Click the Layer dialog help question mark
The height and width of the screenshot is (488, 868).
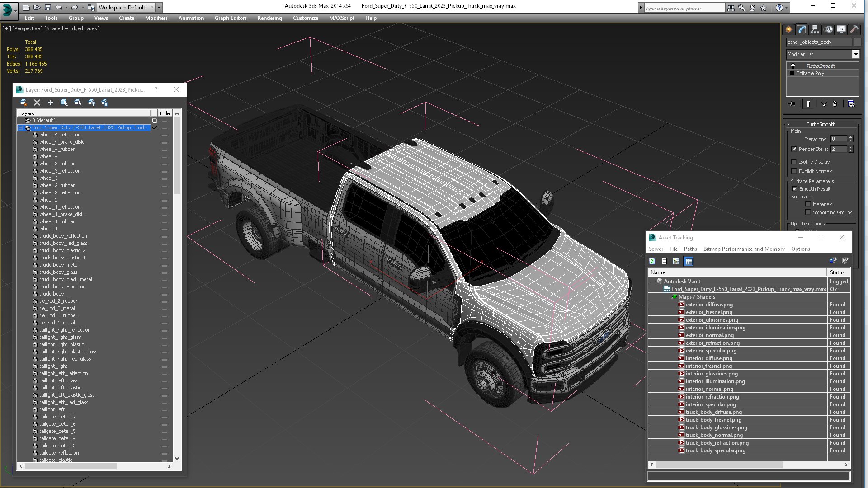point(156,90)
